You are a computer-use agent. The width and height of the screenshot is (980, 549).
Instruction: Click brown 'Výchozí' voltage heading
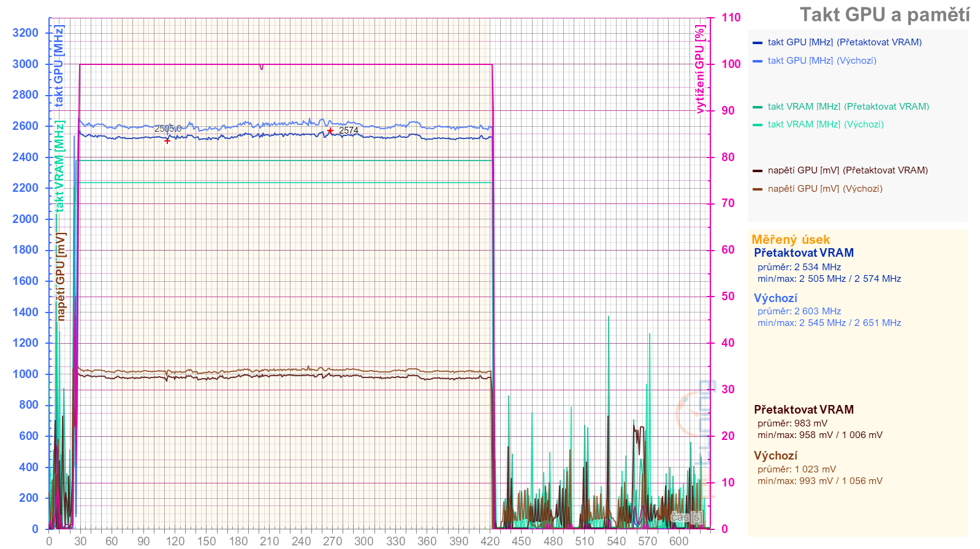click(x=775, y=456)
